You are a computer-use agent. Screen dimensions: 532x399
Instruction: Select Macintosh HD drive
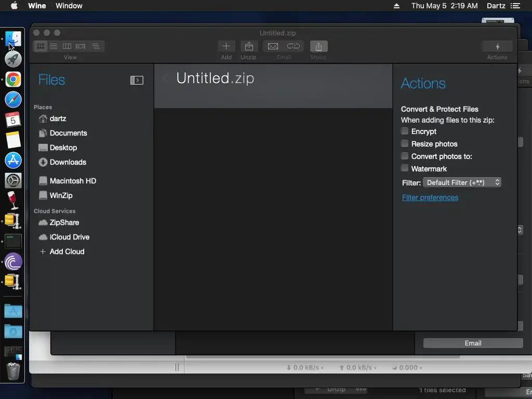pyautogui.click(x=67, y=181)
